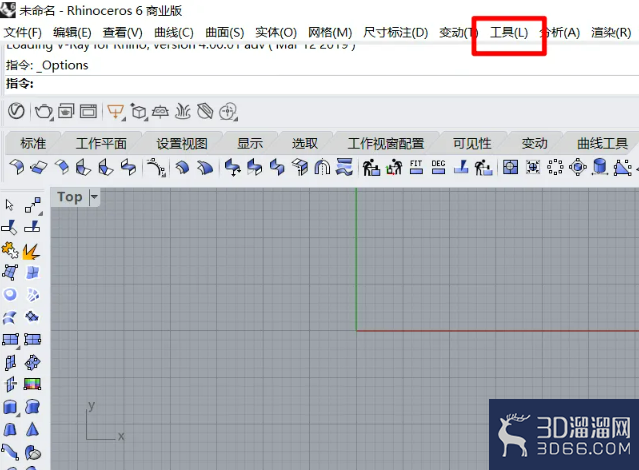Click the blue solid cylinder sidebar icon

(x=10, y=407)
